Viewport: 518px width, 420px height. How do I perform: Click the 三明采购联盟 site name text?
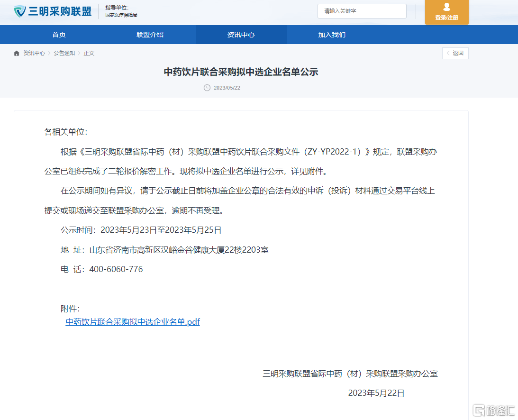point(60,11)
